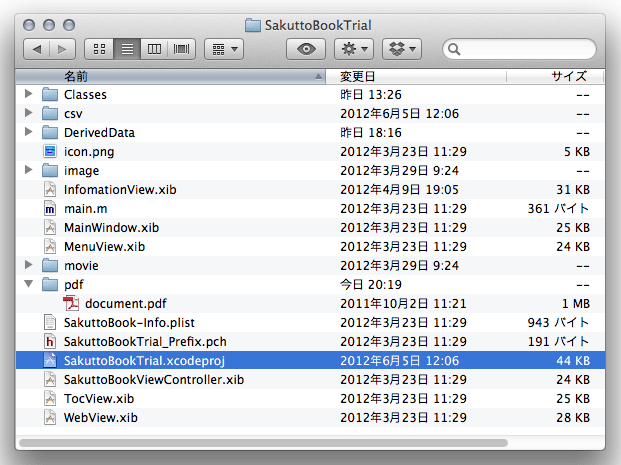Select the TocView.xib file icon

[x=50, y=398]
